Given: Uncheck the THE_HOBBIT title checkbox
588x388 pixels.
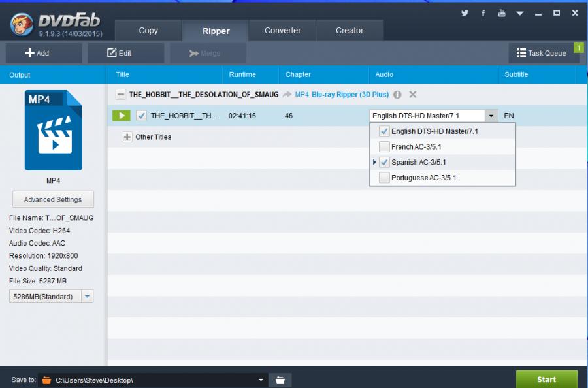Looking at the screenshot, I should [141, 116].
